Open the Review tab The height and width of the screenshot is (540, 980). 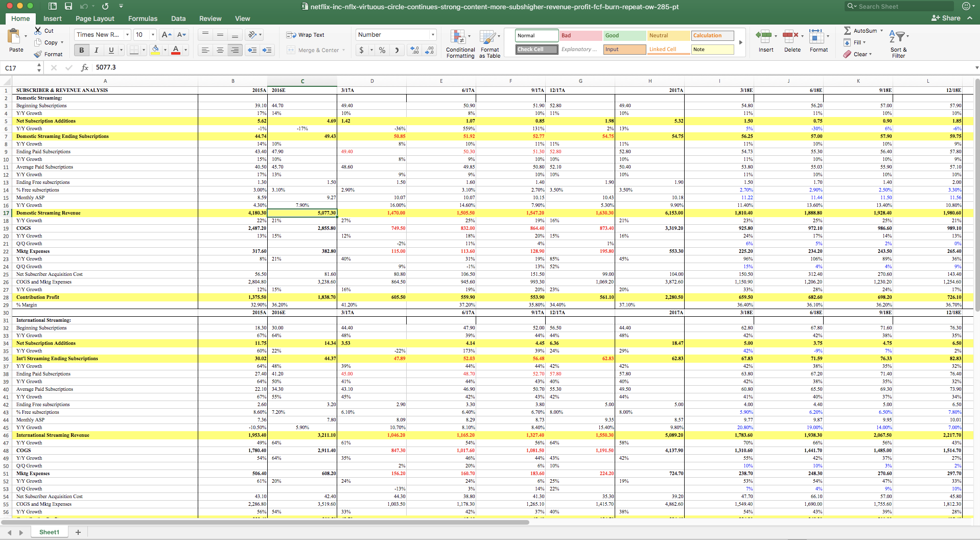210,18
